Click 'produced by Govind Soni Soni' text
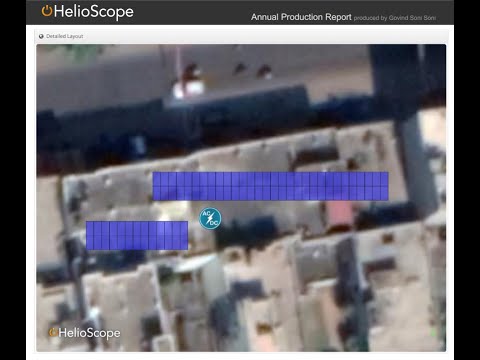This screenshot has width=480, height=360. click(395, 18)
